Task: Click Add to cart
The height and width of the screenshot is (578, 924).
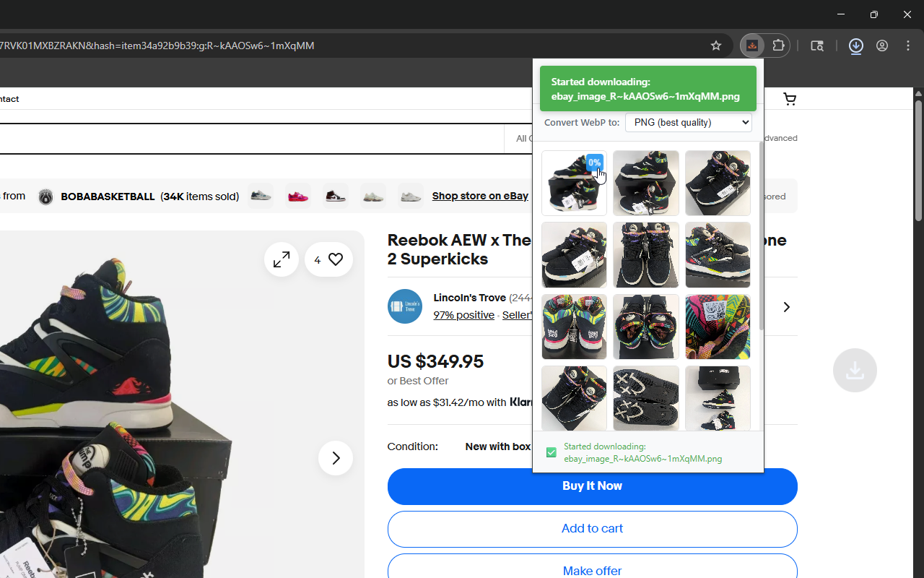Action: pyautogui.click(x=593, y=529)
